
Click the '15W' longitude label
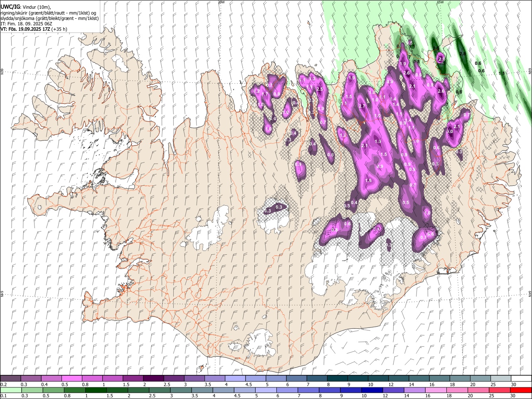[440, 2]
